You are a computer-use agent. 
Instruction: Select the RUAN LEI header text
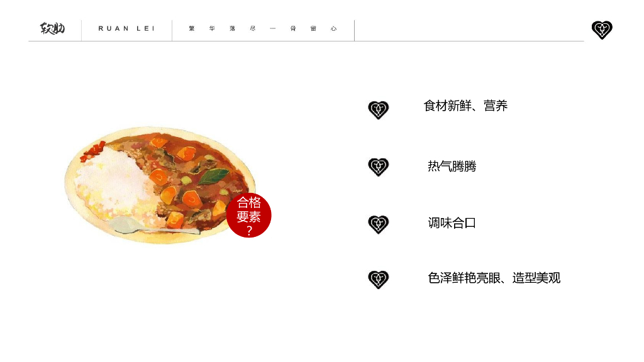[126, 29]
